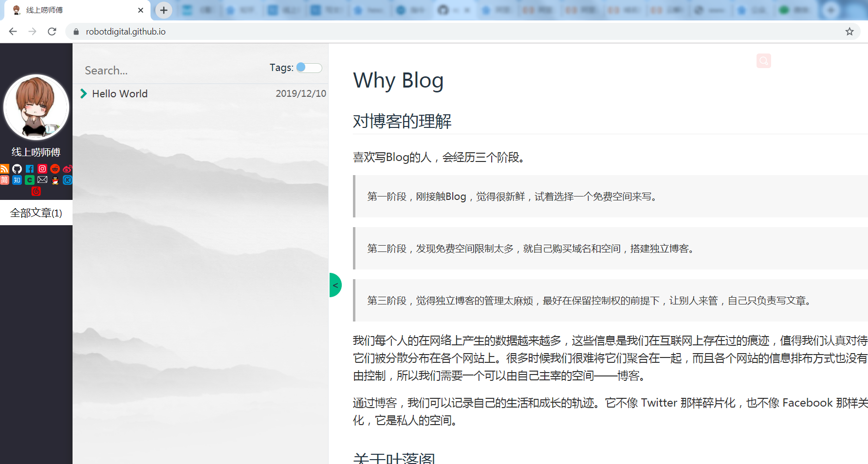
Task: Open the Zhihu icon in sidebar
Action: 17,180
